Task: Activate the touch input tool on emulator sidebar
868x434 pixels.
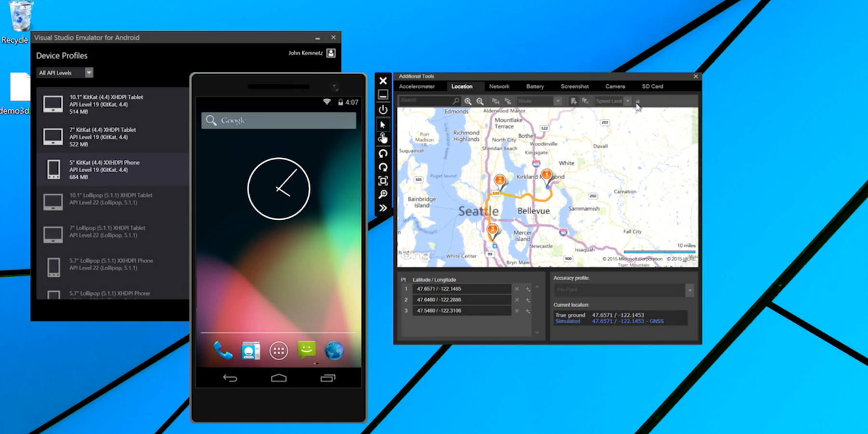Action: pyautogui.click(x=383, y=138)
